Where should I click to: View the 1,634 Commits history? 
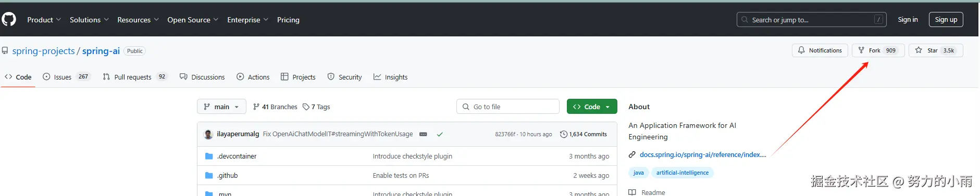click(584, 134)
